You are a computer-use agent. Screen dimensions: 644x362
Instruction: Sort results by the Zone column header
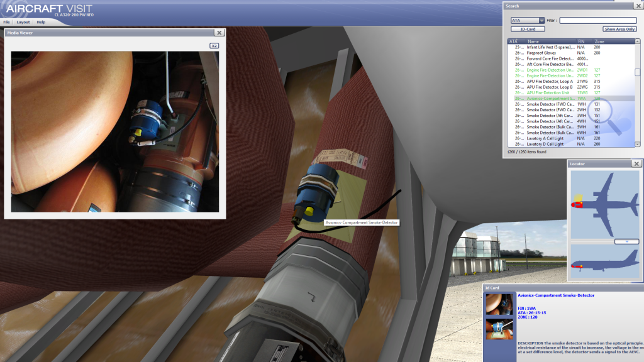click(614, 41)
